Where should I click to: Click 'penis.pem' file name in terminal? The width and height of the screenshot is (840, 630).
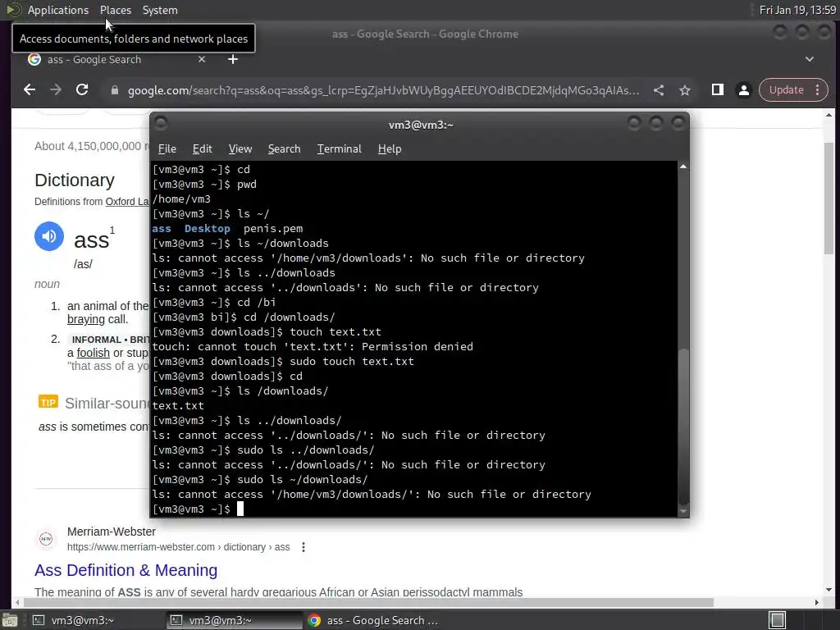(273, 229)
